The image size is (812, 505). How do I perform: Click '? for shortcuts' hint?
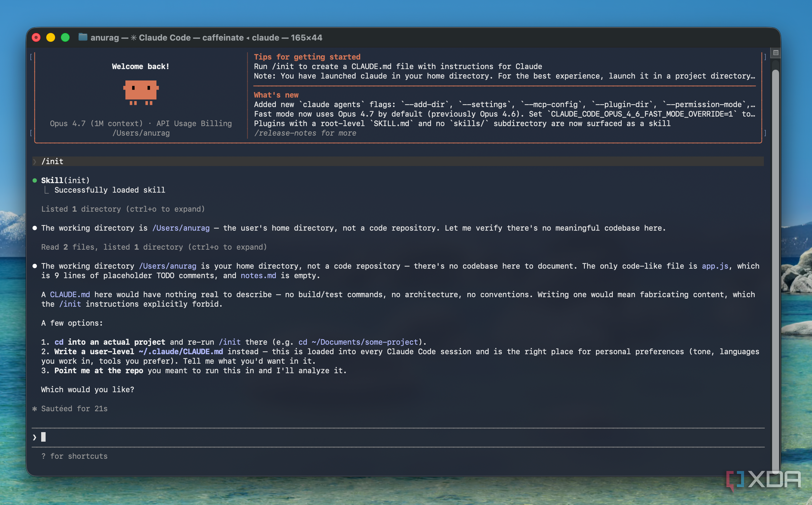(x=74, y=456)
